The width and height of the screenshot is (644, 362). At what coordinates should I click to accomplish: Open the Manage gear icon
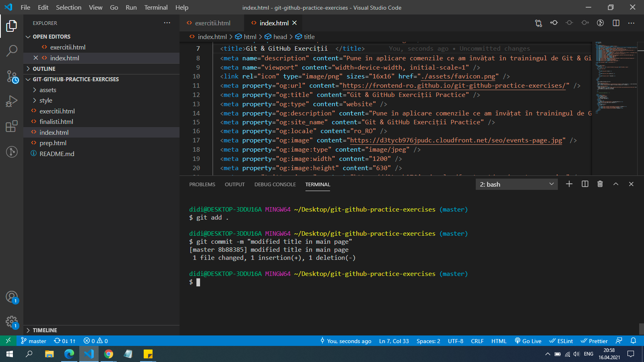pyautogui.click(x=12, y=322)
